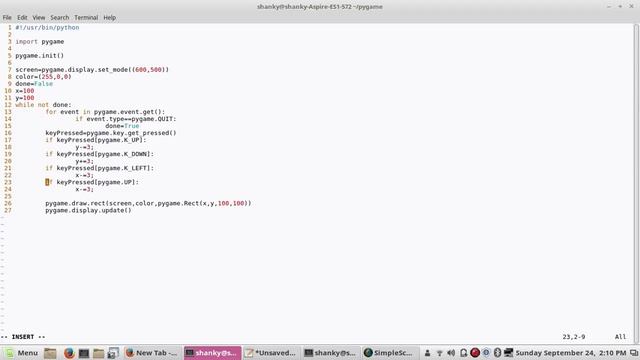Click 'pygame.init()' on line 5
The height and width of the screenshot is (360, 640).
pyautogui.click(x=40, y=56)
